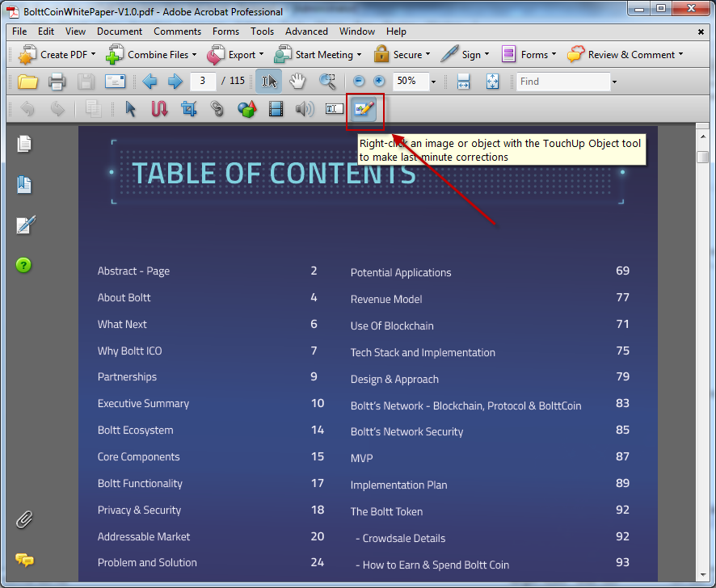The height and width of the screenshot is (588, 716).
Task: Click the Print icon
Action: tap(57, 82)
